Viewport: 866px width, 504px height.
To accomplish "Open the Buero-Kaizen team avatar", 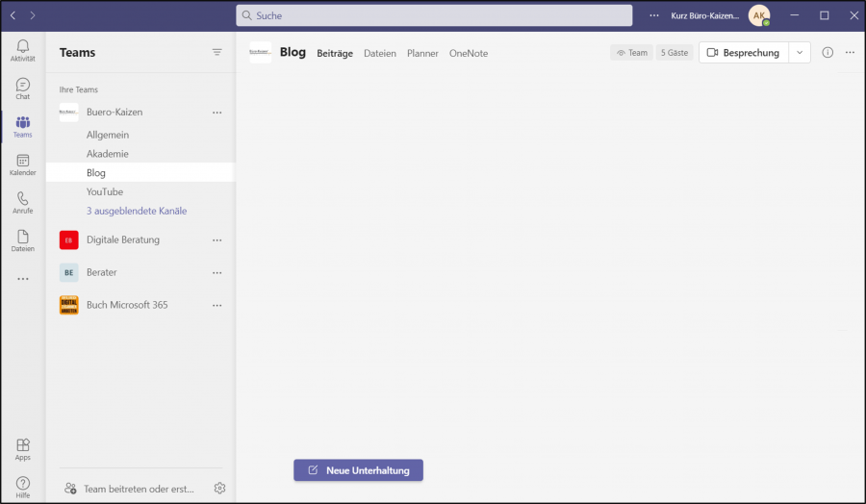I will click(x=69, y=113).
